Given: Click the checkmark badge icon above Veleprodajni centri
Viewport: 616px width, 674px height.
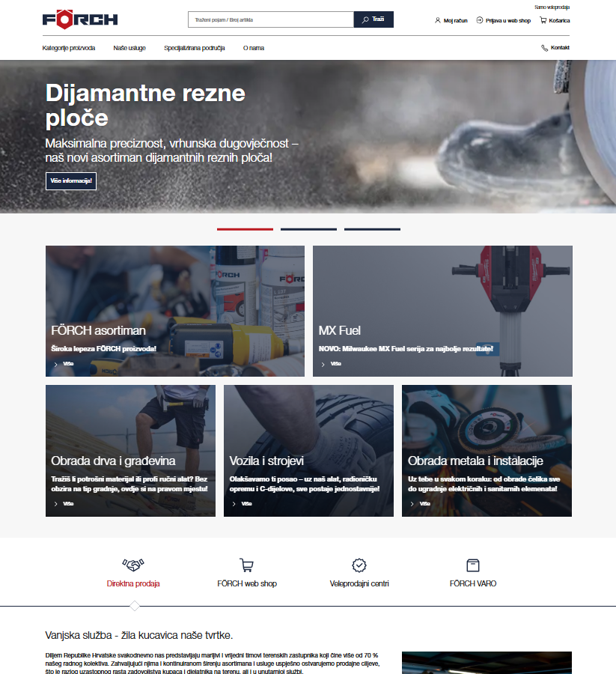Looking at the screenshot, I should (359, 565).
